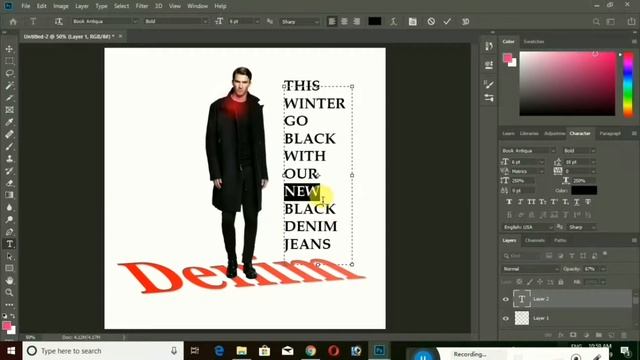640x360 pixels.
Task: Right align the text
Action: tap(357, 22)
